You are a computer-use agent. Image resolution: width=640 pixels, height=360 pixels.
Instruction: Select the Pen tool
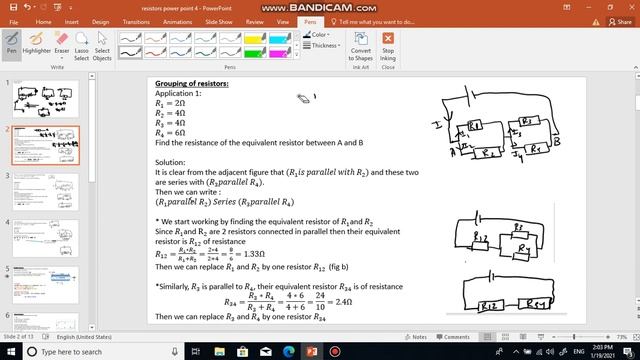pos(11,44)
